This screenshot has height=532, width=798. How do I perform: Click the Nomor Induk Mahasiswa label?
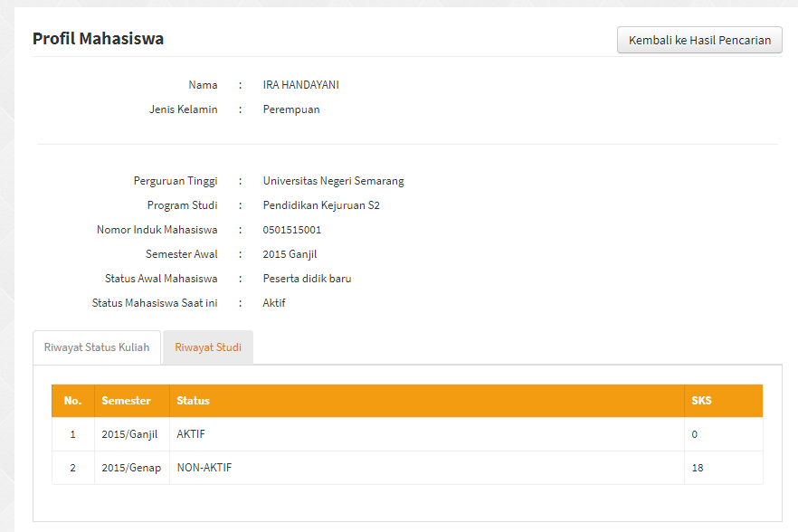click(x=157, y=230)
